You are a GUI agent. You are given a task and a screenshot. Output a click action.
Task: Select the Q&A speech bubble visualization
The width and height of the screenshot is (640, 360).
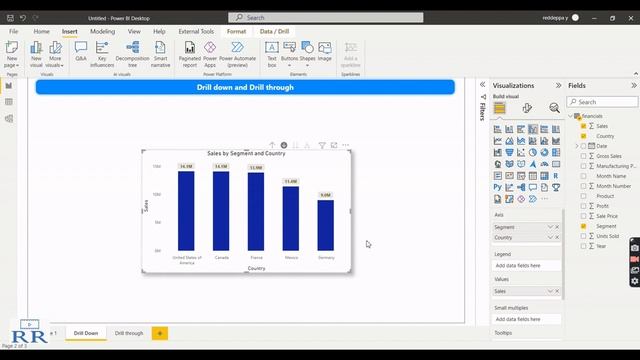(x=533, y=187)
